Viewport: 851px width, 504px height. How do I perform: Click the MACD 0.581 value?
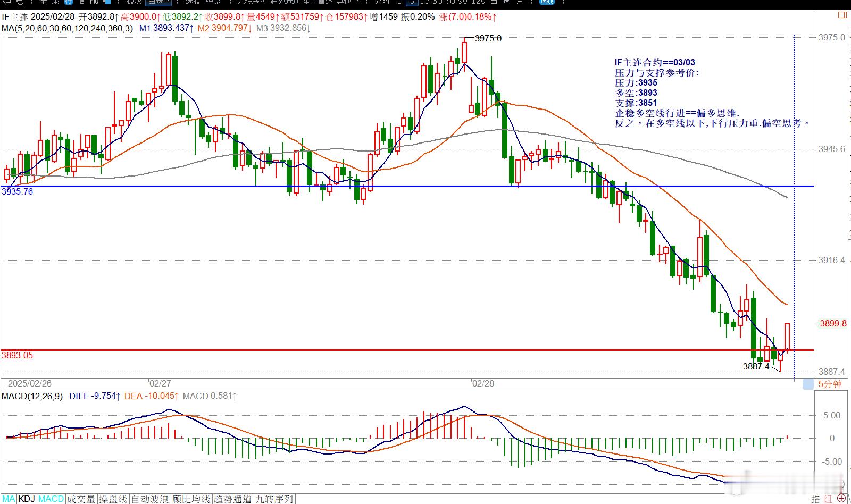[210, 396]
